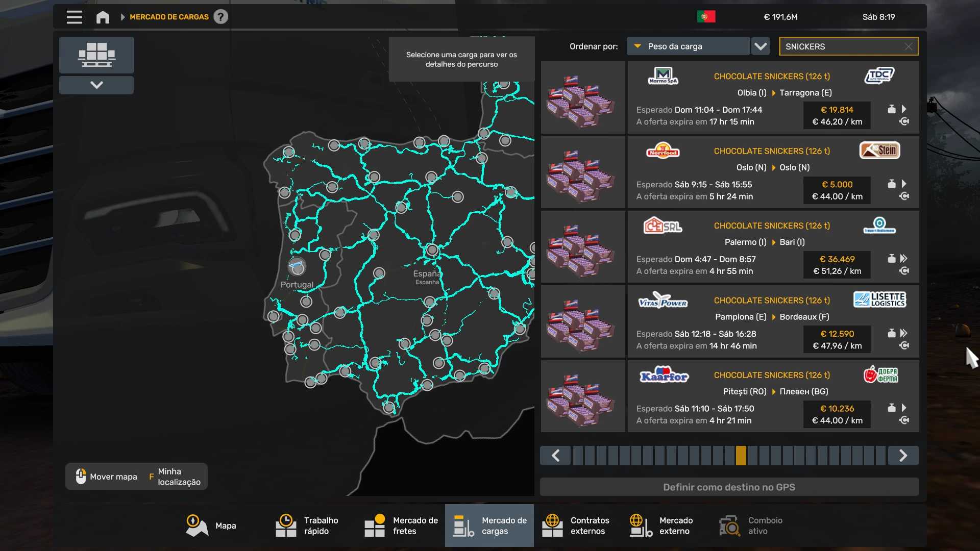Open the Contratos externos tab
Image resolution: width=980 pixels, height=551 pixels.
(576, 525)
